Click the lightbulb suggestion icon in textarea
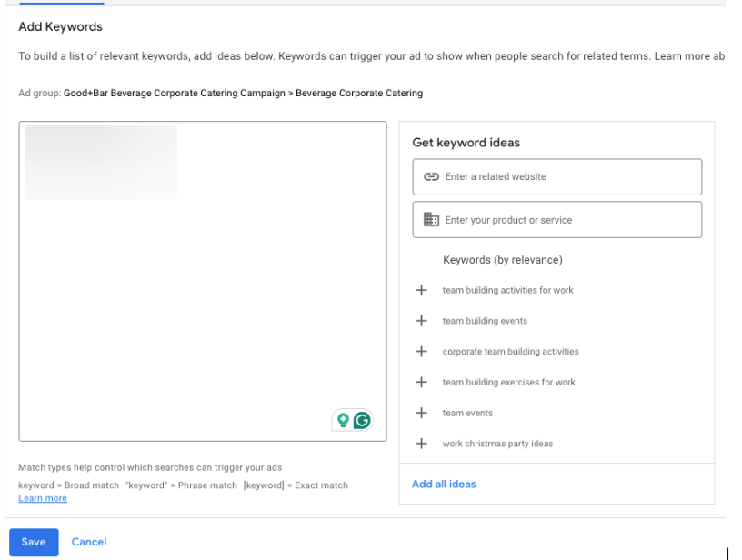The image size is (742, 560). (x=343, y=420)
